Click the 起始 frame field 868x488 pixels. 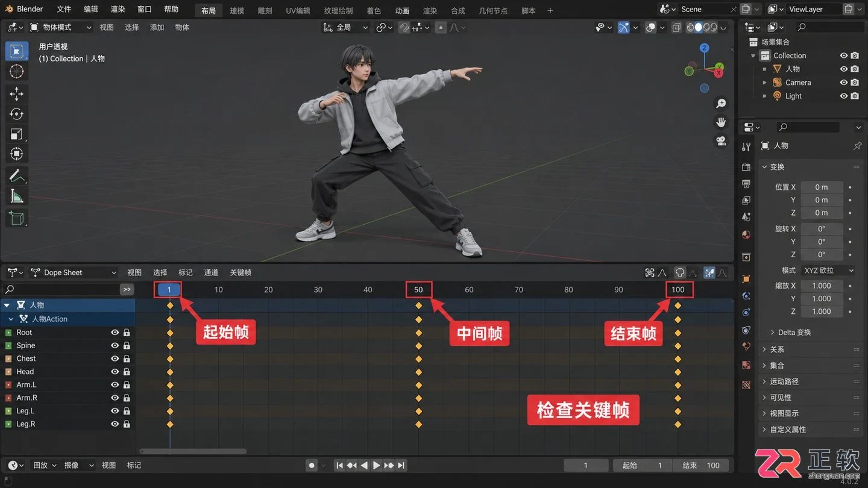click(x=643, y=465)
